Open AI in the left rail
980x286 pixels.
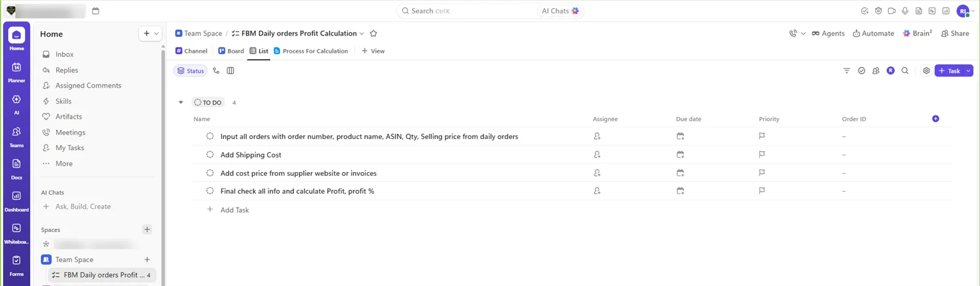tap(17, 103)
